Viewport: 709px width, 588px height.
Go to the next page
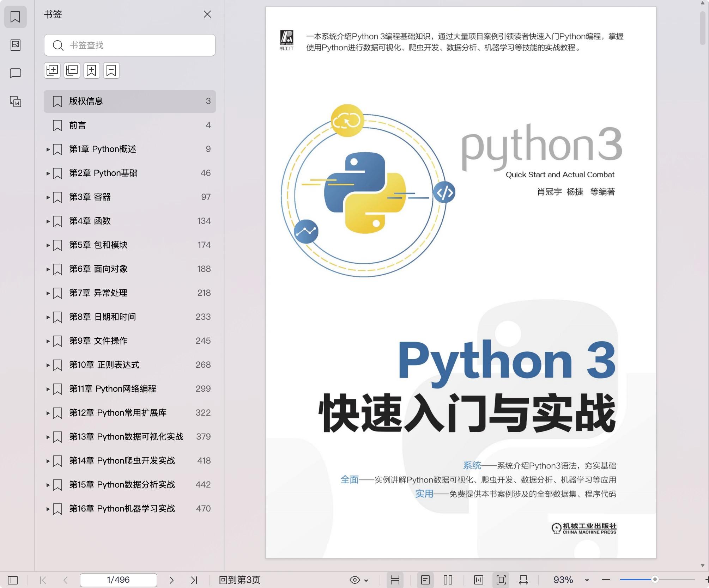[x=171, y=580]
